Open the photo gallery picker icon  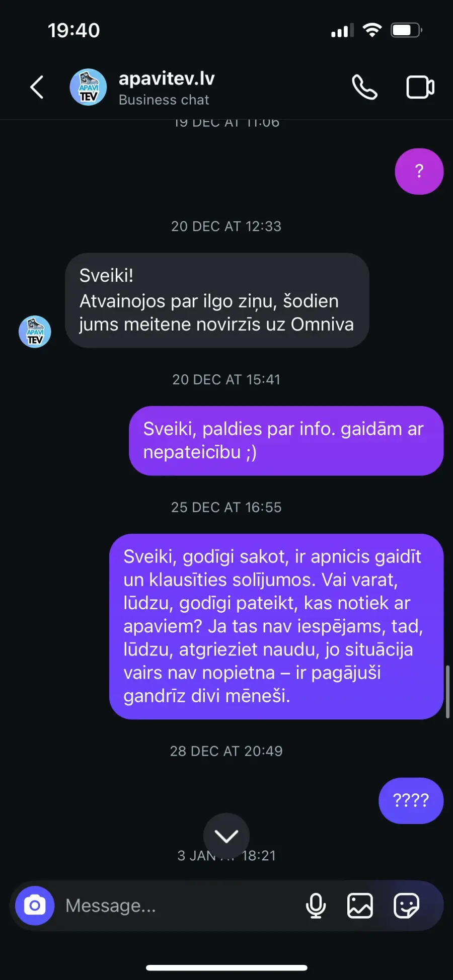coord(360,906)
